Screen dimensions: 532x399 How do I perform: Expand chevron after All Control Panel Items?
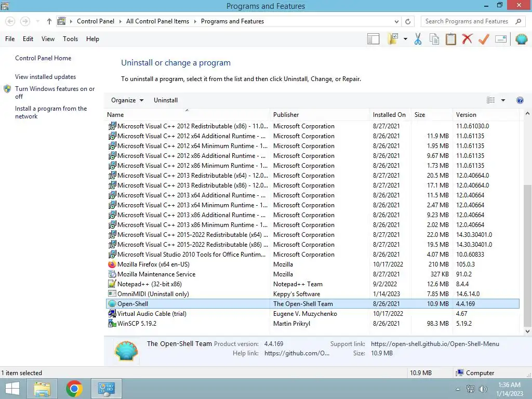[195, 21]
